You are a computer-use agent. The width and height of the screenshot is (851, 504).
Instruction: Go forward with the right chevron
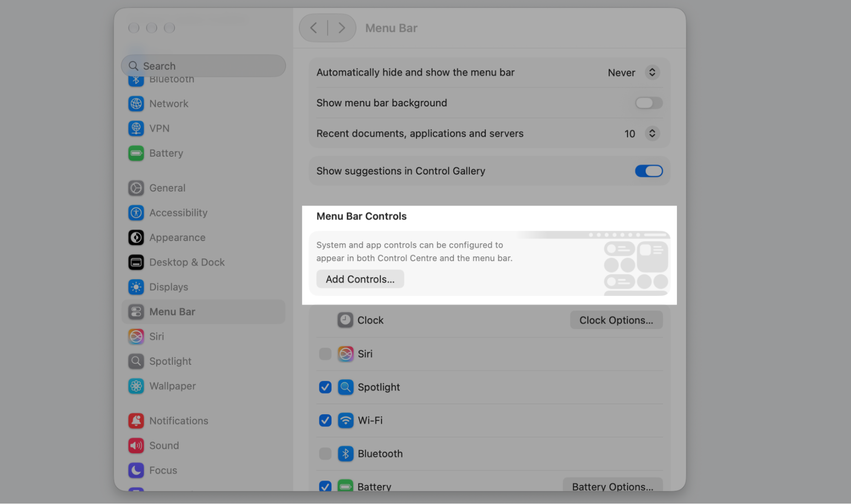341,28
